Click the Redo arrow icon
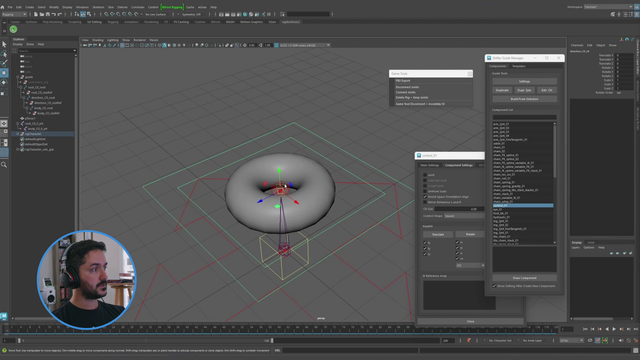 (60, 14)
